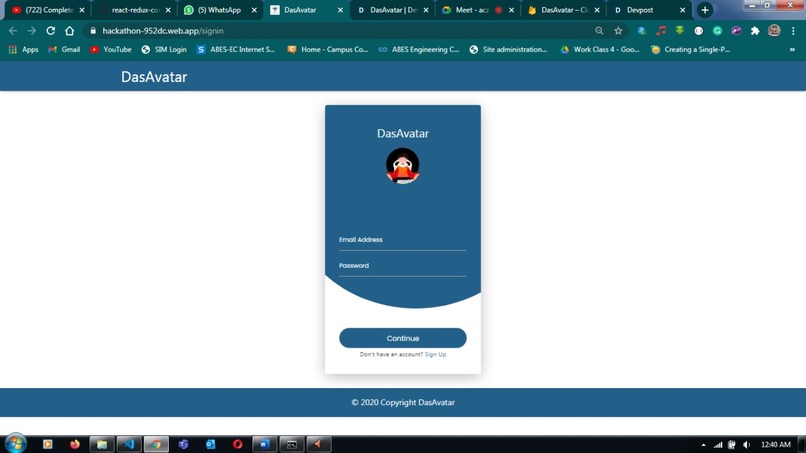806x453 pixels.
Task: Open the ABES Engineering C... bookmark
Action: tap(419, 49)
